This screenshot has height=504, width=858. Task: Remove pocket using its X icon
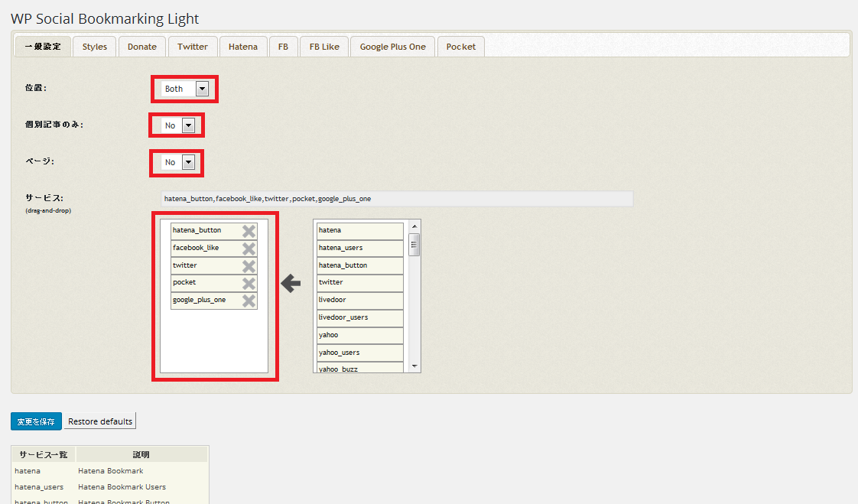[x=249, y=284]
